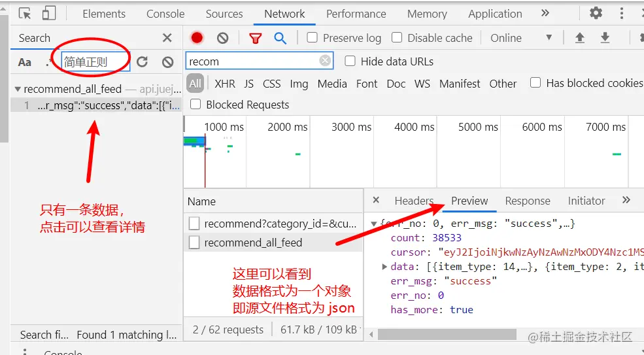644x355 pixels.
Task: Select the Network tab
Action: tap(284, 14)
